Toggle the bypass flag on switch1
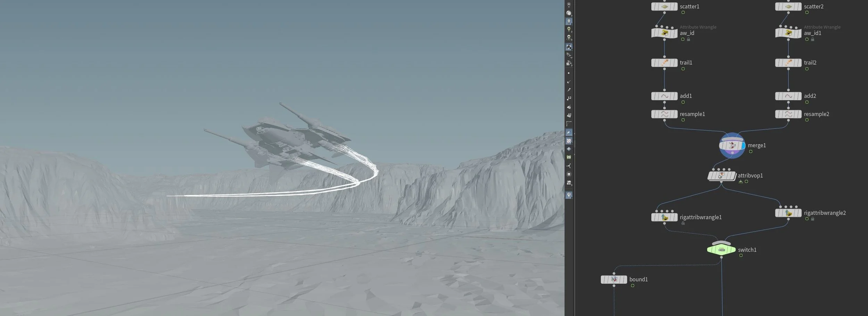This screenshot has width=868, height=316. pos(710,250)
